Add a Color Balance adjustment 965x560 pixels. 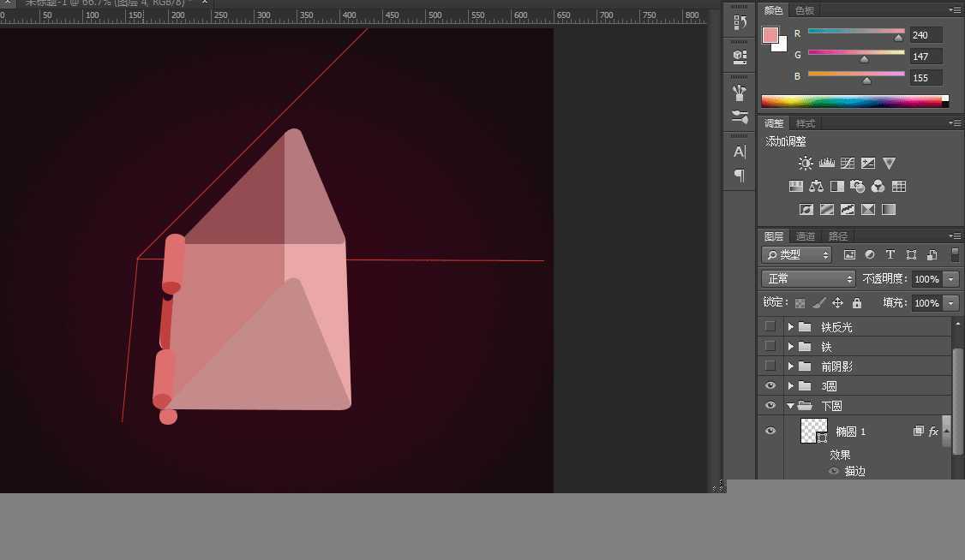[x=816, y=186]
